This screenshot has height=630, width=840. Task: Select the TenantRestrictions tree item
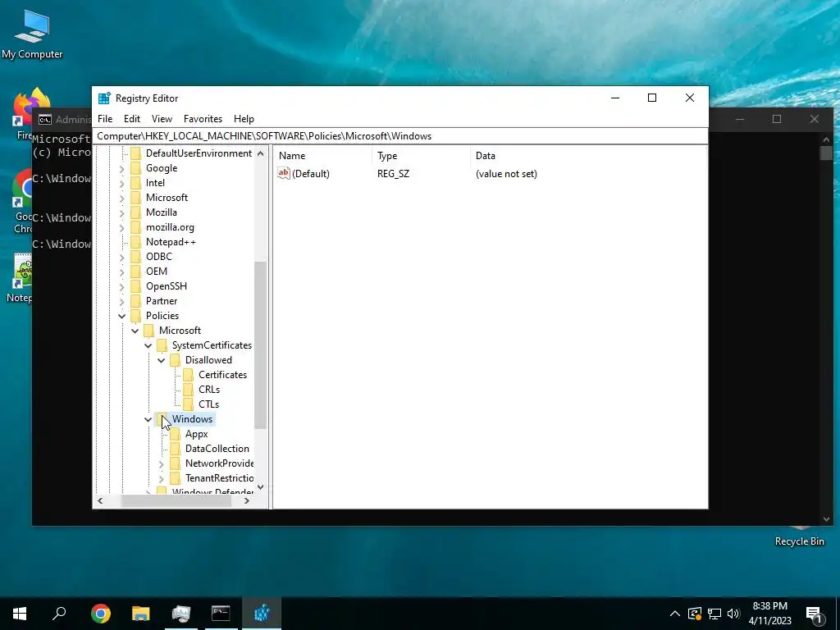pyautogui.click(x=219, y=478)
